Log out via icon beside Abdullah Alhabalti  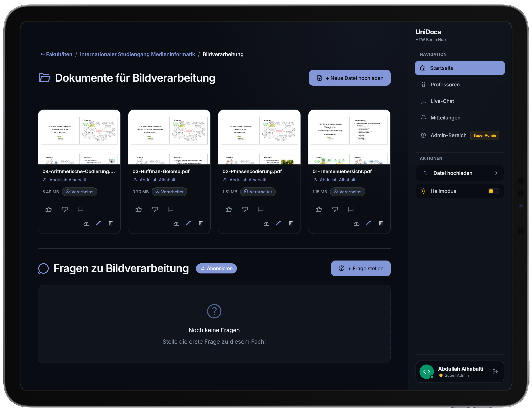[495, 372]
